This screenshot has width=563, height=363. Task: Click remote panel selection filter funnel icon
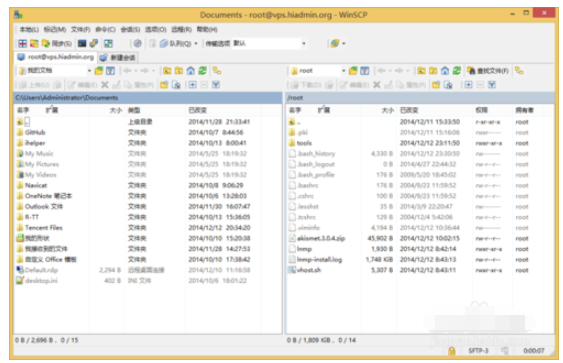point(492,85)
